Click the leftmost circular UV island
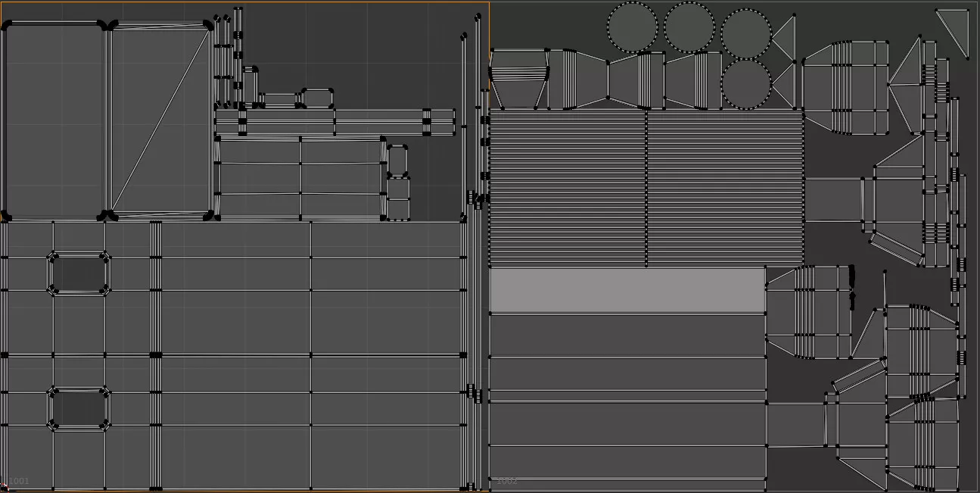 point(632,28)
